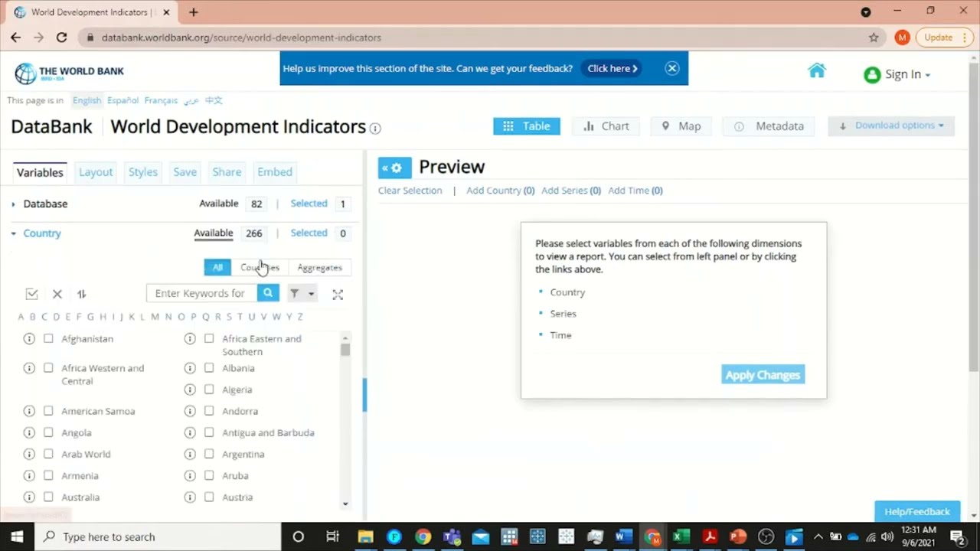Open feedback via Click here button
980x551 pixels.
pyautogui.click(x=612, y=68)
